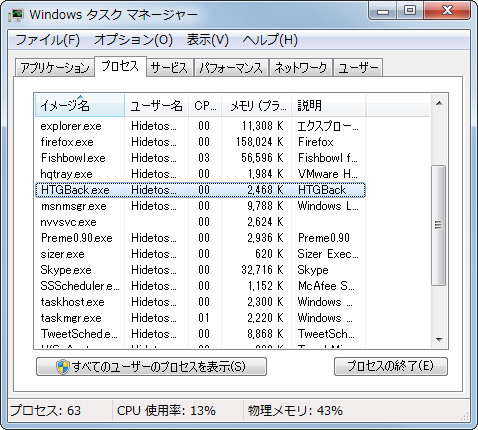The image size is (478, 430).
Task: Open the ファイル(F) menu
Action: (47, 40)
